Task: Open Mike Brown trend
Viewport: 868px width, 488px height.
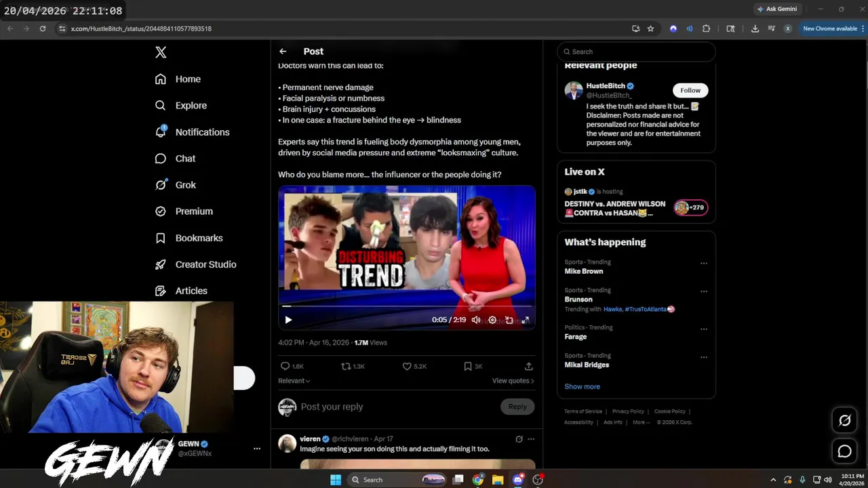Action: point(584,271)
